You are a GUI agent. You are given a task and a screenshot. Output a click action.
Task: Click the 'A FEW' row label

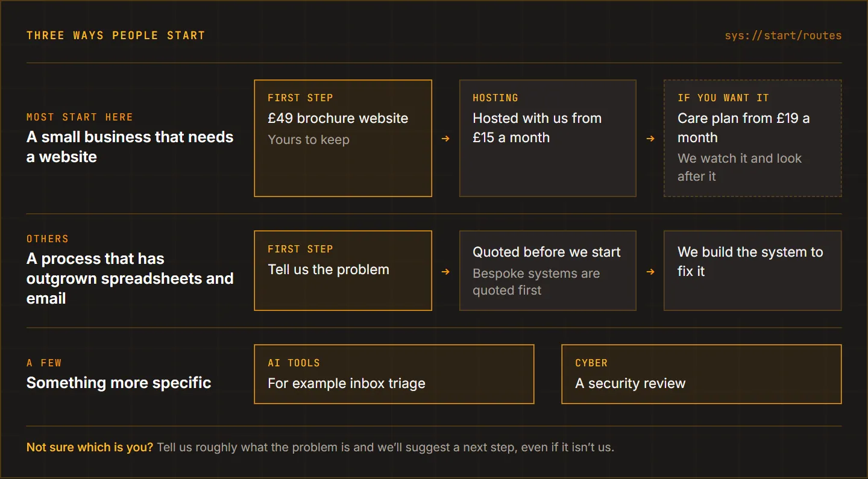[44, 363]
